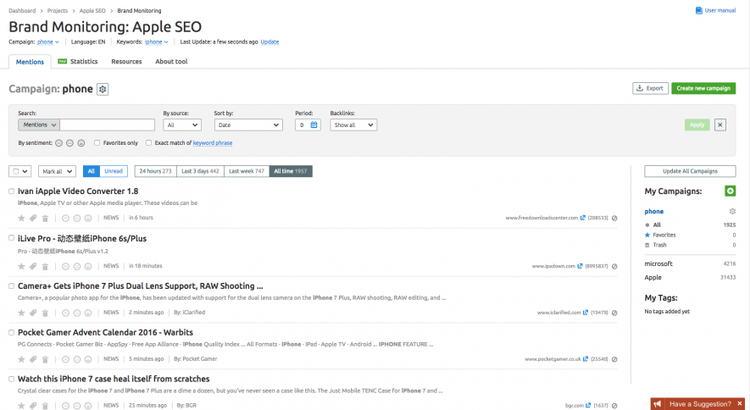Star the 'Pocket Gamer Advent Calendar 2016' mention
750x410 pixels.
pyautogui.click(x=21, y=359)
